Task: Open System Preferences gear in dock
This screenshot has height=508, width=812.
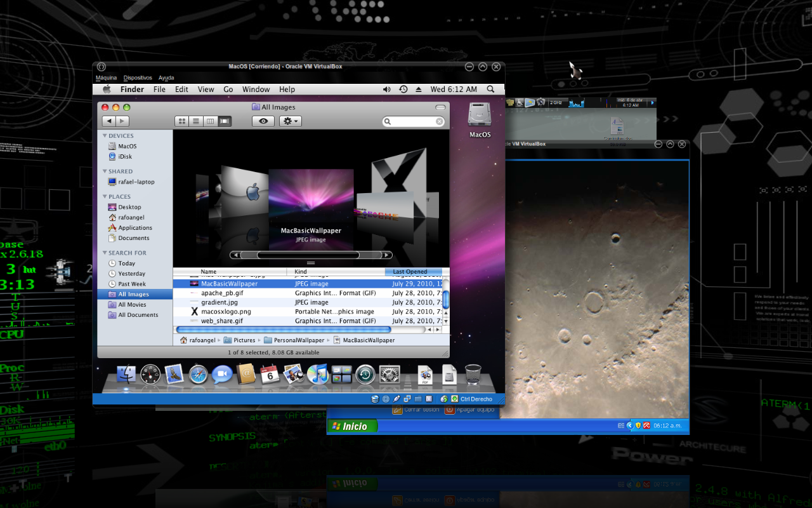Action: point(390,375)
